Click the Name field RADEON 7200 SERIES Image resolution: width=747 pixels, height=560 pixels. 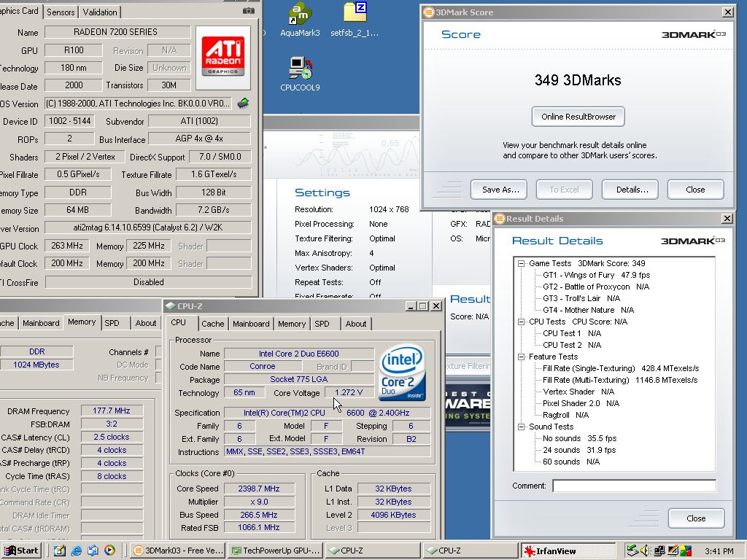click(x=117, y=32)
